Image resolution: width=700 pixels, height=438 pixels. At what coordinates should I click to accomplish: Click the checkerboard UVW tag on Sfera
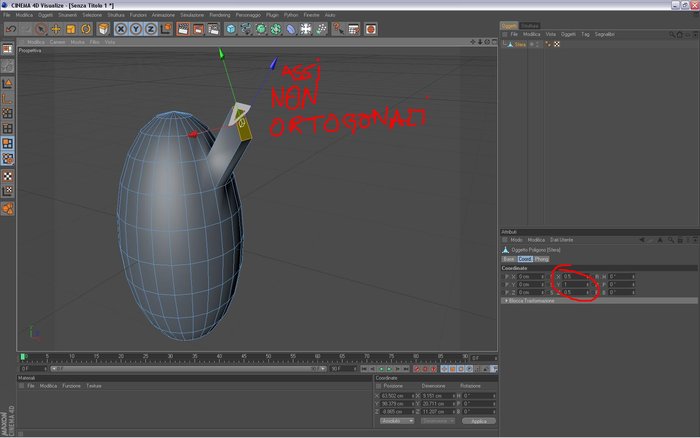[x=557, y=44]
